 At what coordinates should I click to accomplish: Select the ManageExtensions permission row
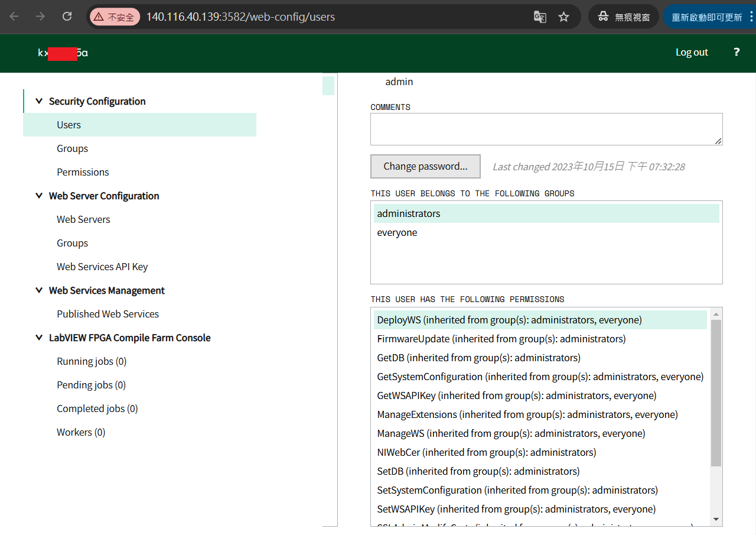tap(540, 414)
